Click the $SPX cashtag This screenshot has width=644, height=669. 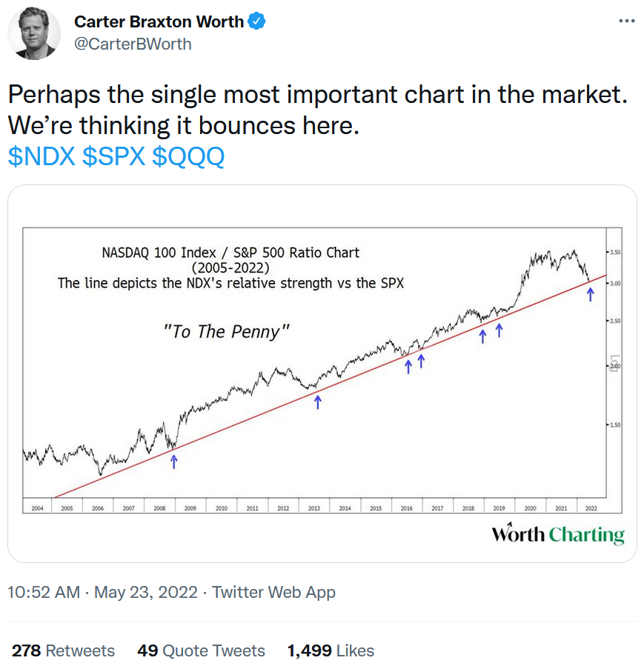(x=113, y=156)
